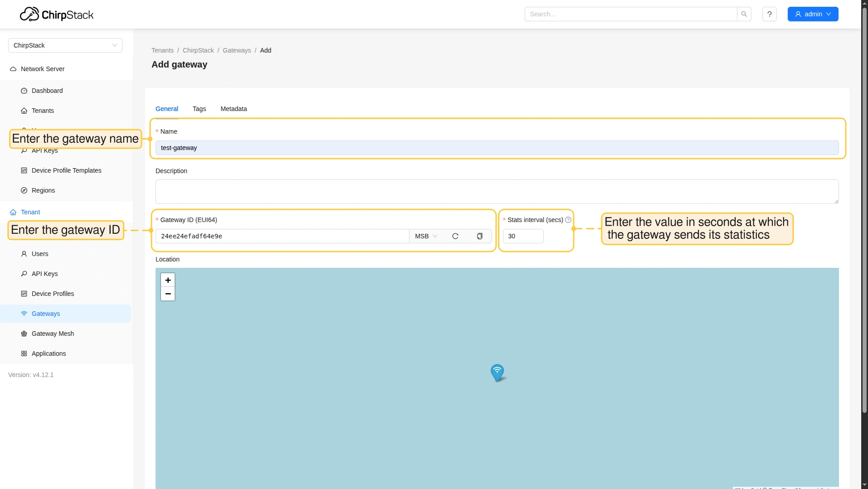Image resolution: width=868 pixels, height=489 pixels.
Task: Click the gateway marker on the map
Action: pos(497,372)
